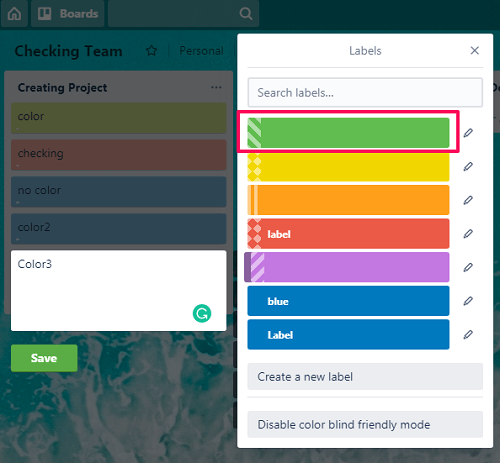500x463 pixels.
Task: Click the Search labels input field
Action: click(365, 92)
